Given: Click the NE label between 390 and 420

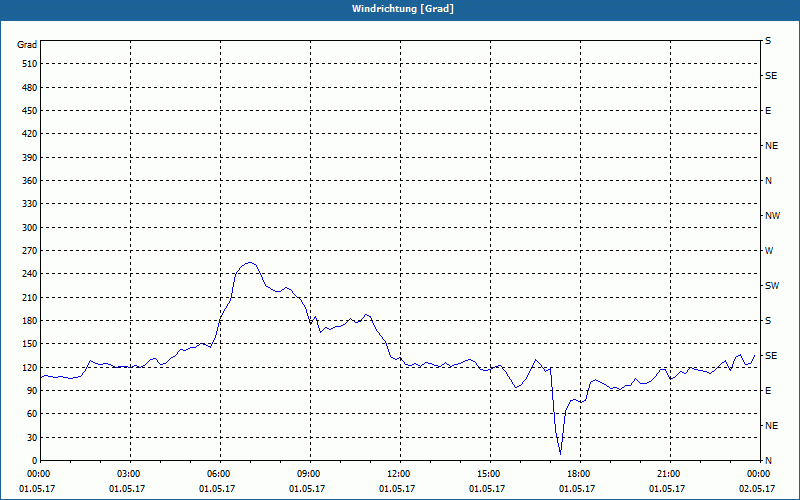Looking at the screenshot, I should [x=771, y=146].
